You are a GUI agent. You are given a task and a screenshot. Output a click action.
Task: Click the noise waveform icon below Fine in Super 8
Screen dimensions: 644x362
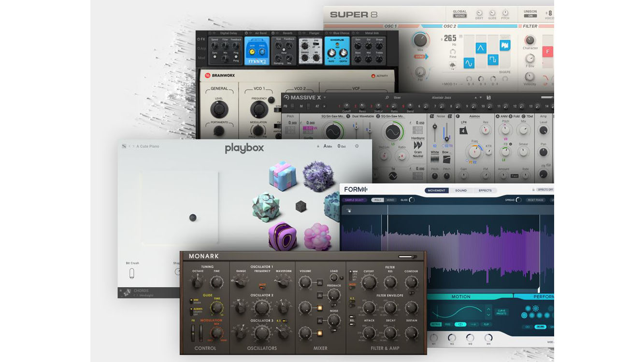453,65
